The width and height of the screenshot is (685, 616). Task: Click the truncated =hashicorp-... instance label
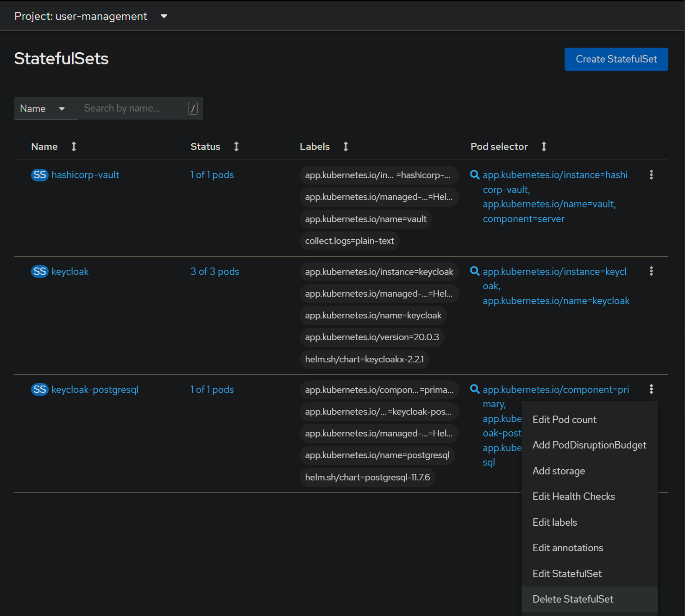coord(379,175)
